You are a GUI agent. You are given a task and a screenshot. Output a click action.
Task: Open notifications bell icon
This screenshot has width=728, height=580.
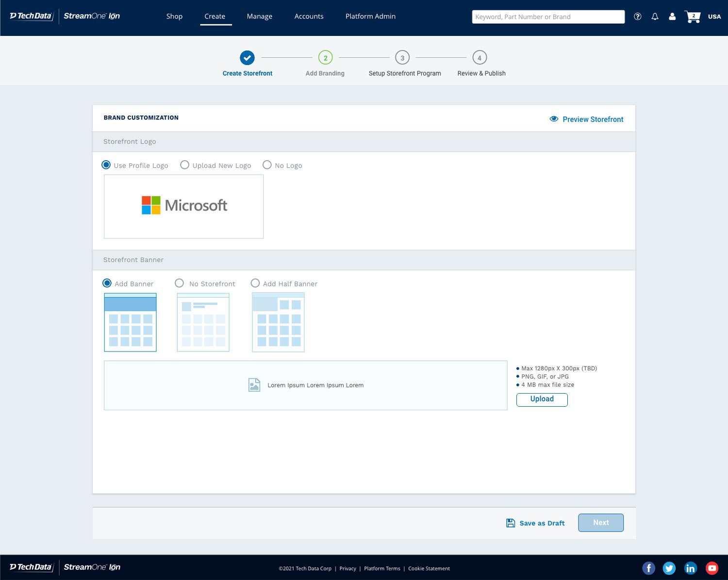pos(655,17)
